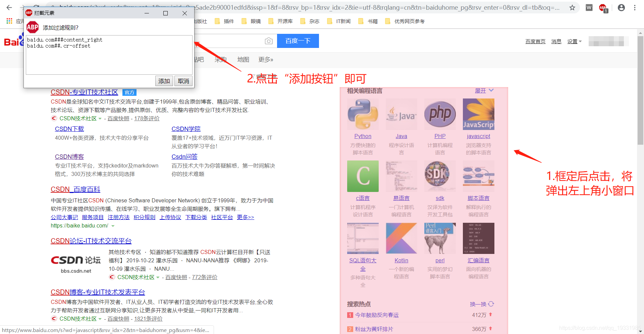Click the 百度一下 search button
Screen dimensions: 644x334
[x=298, y=41]
